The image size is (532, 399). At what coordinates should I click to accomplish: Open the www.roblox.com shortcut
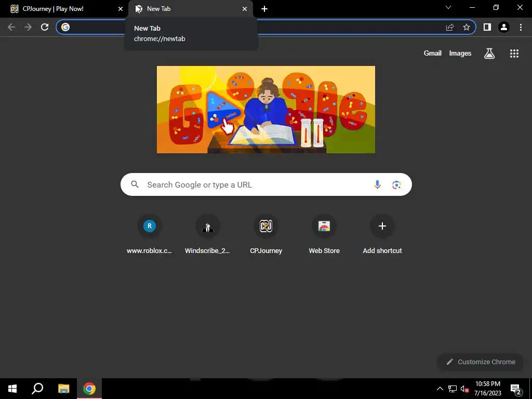point(149,234)
